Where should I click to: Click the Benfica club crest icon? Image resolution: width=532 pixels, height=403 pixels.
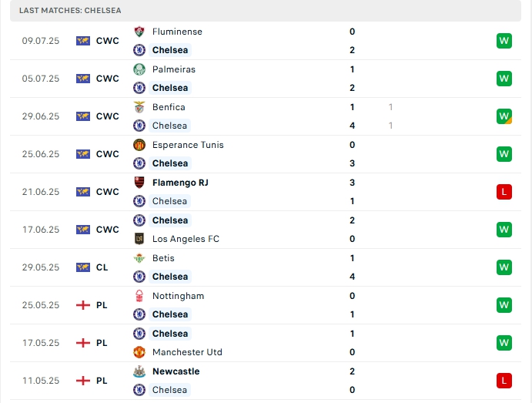(139, 107)
